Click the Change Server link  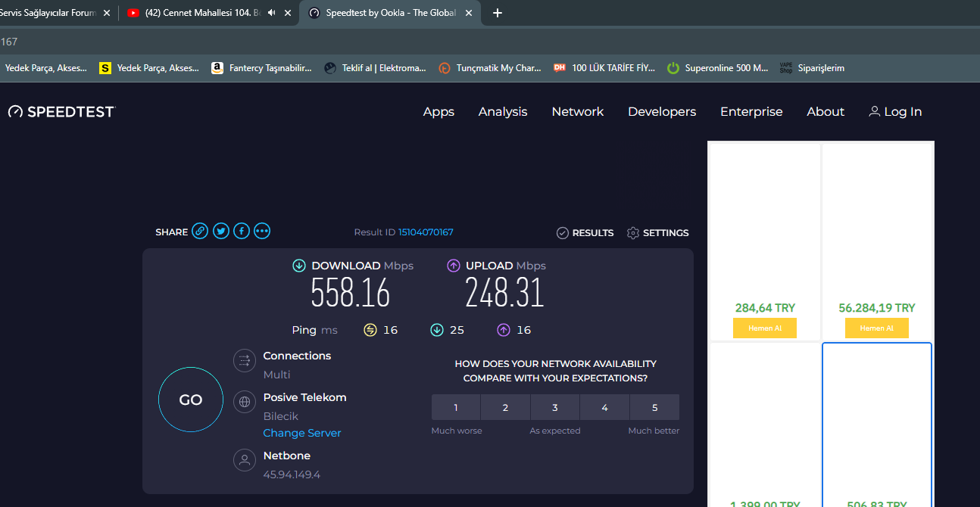tap(302, 433)
